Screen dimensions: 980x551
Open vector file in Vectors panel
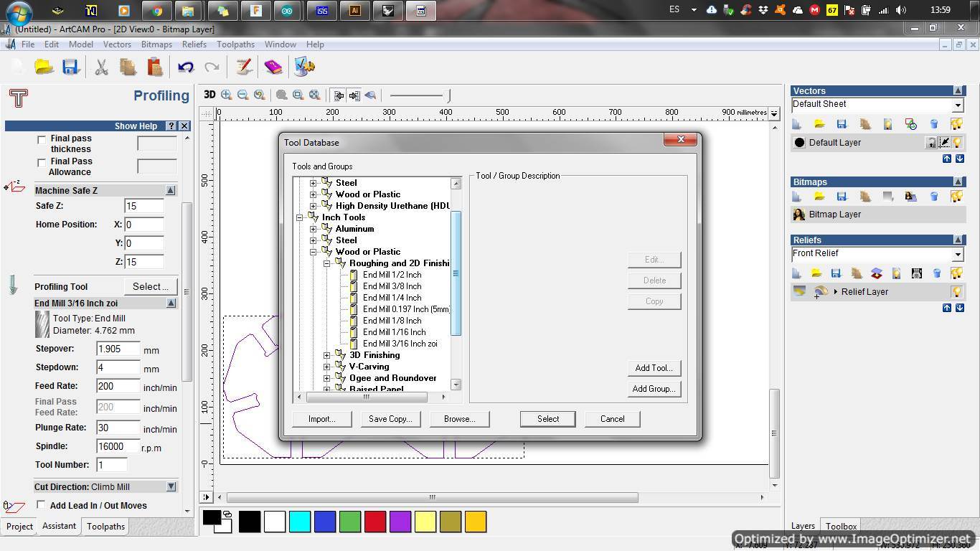click(819, 124)
